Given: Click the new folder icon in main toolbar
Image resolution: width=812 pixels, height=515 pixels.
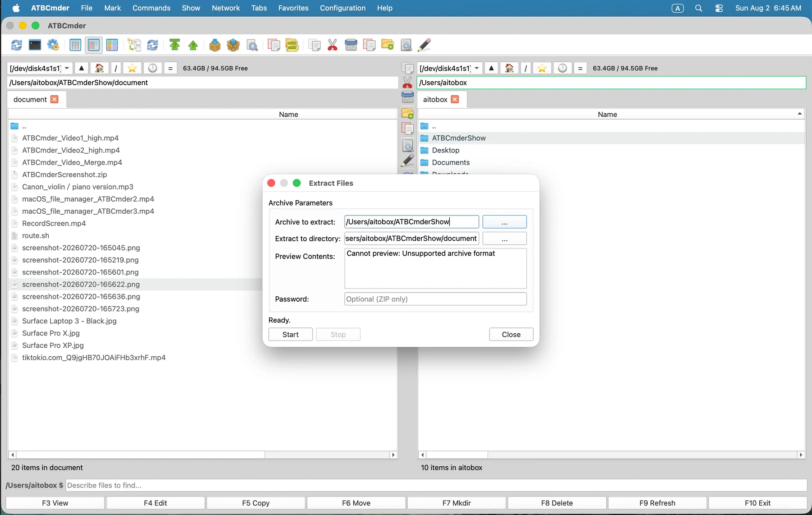Looking at the screenshot, I should 388,45.
